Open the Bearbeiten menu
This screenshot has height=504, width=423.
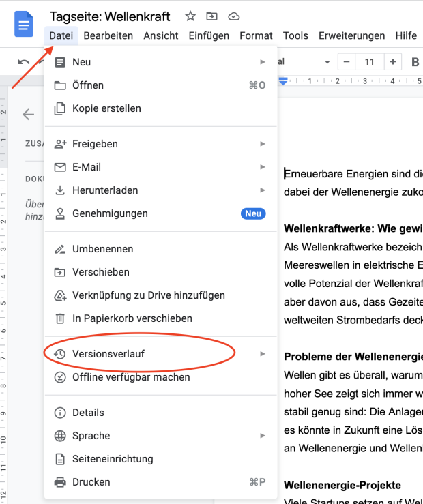click(108, 35)
